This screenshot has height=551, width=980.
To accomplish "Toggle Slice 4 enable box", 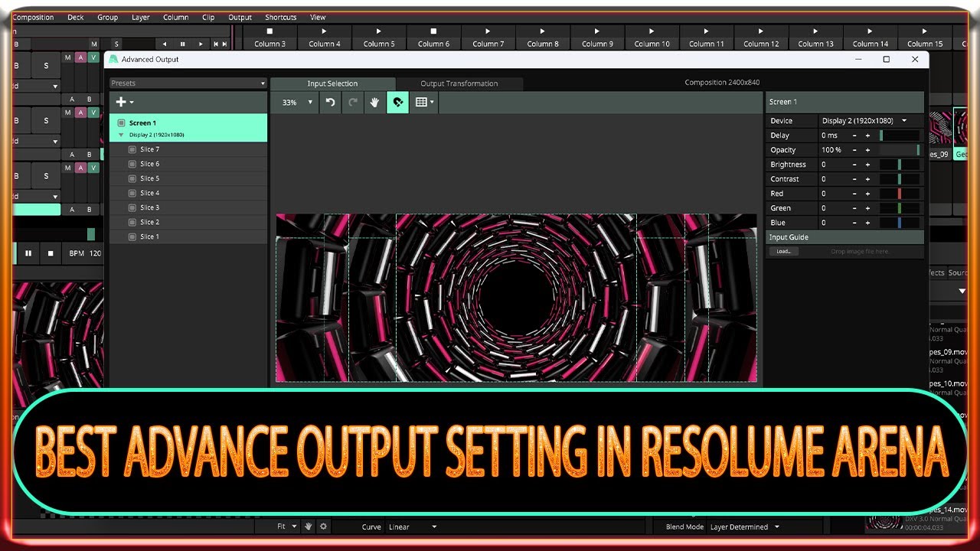I will (132, 194).
